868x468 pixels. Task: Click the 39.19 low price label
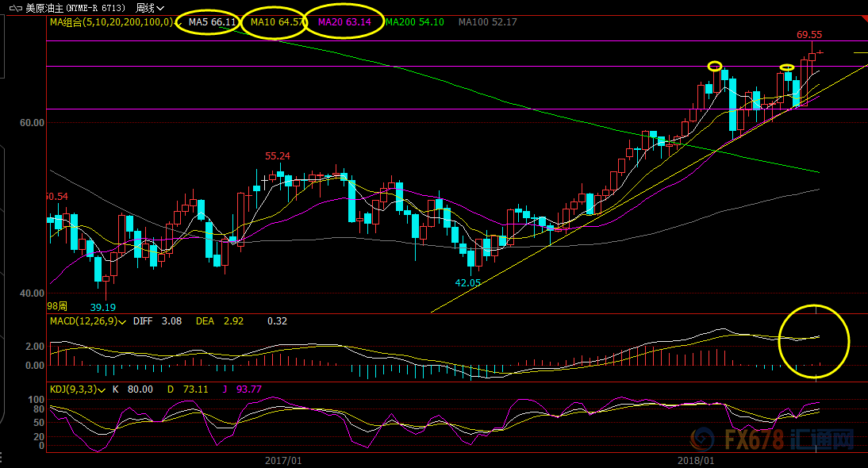point(102,307)
